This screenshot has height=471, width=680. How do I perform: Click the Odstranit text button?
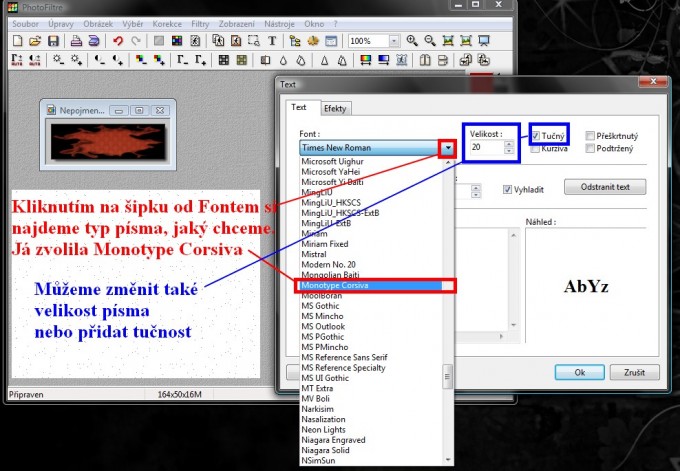pos(605,187)
